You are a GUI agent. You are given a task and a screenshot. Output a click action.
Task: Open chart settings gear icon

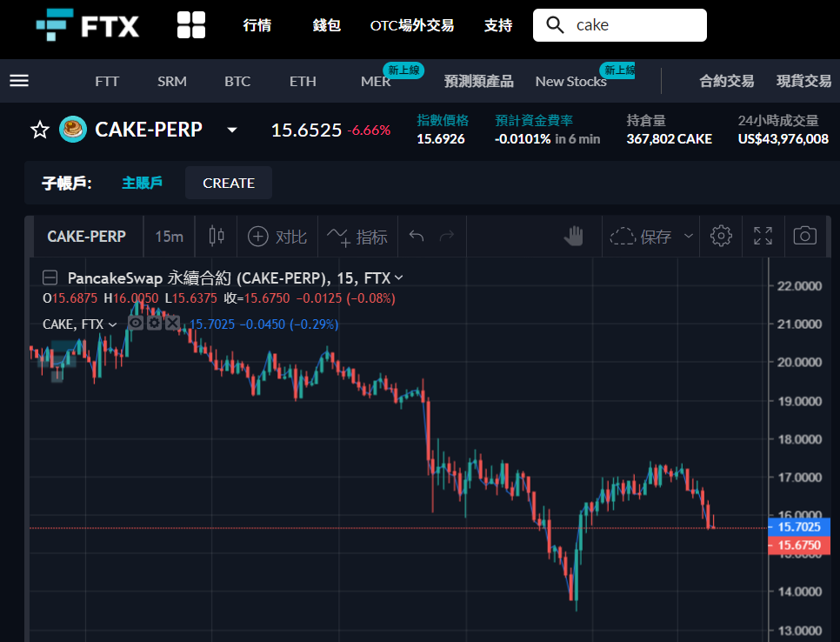[x=721, y=236]
